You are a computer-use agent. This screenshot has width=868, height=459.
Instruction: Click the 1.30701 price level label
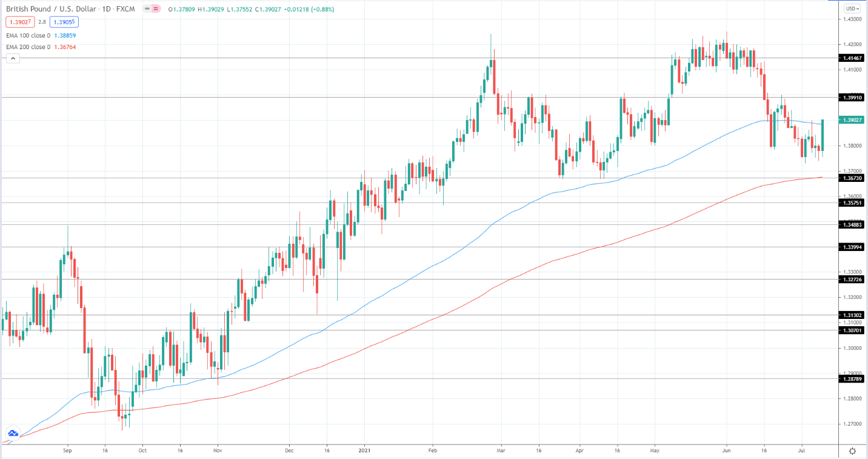point(852,330)
